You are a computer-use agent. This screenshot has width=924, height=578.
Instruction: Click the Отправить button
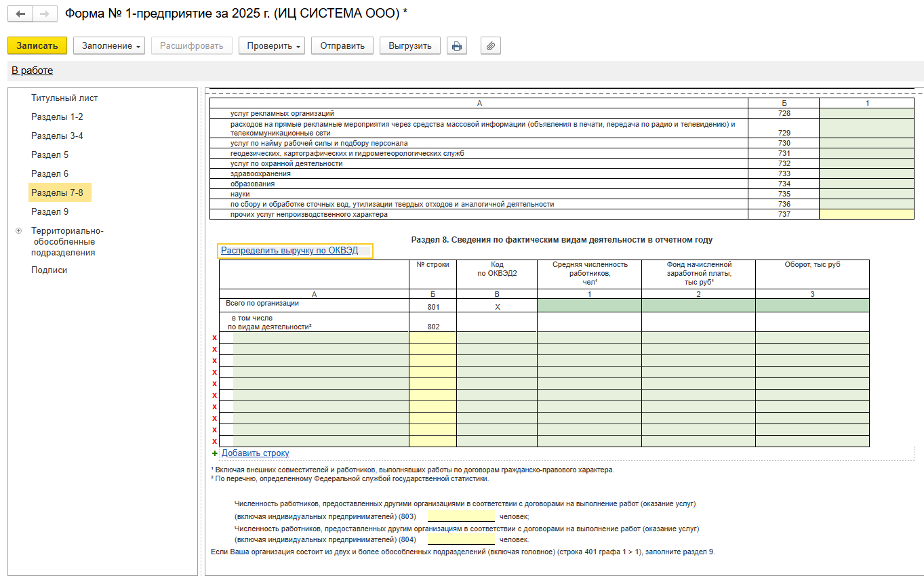click(342, 45)
